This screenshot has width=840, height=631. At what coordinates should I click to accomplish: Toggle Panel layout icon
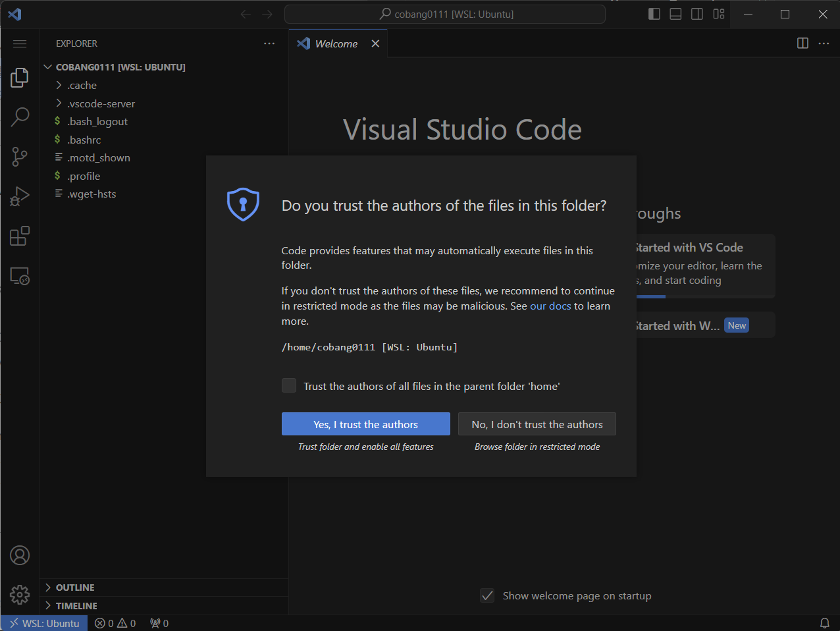tap(675, 14)
